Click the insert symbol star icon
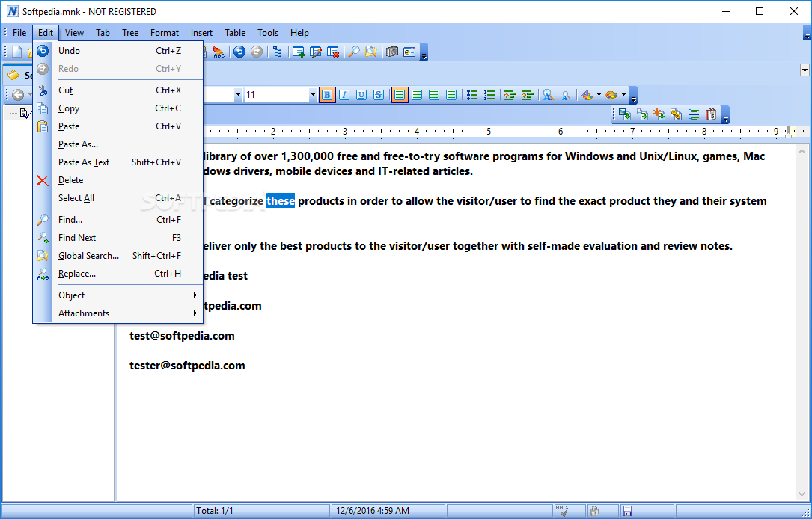The width and height of the screenshot is (812, 519). point(659,114)
